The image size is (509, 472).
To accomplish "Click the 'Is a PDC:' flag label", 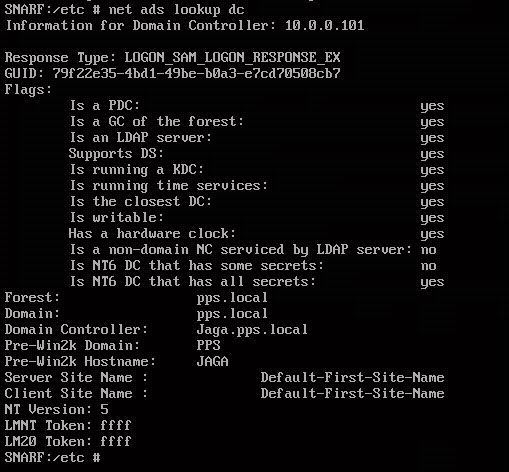I will 105,106.
